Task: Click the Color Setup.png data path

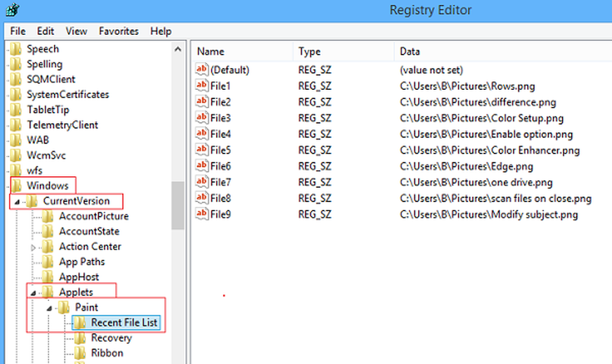Action: click(482, 118)
